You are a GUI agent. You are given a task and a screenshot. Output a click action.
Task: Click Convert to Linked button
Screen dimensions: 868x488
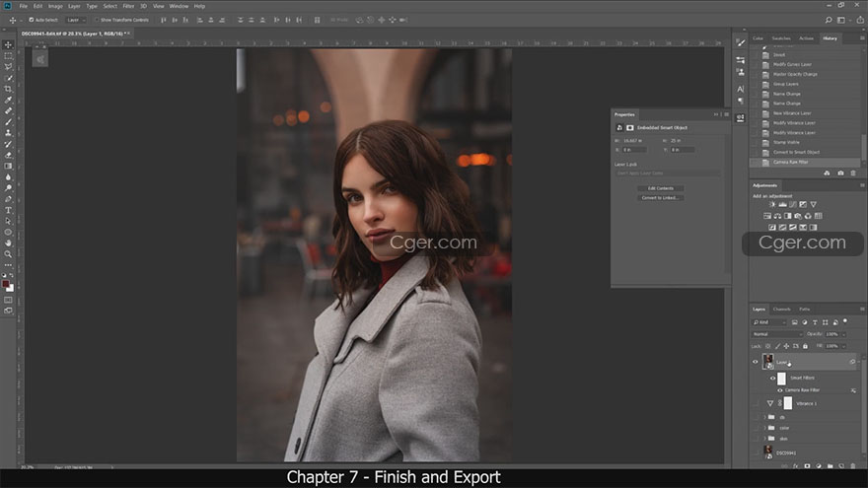click(661, 197)
